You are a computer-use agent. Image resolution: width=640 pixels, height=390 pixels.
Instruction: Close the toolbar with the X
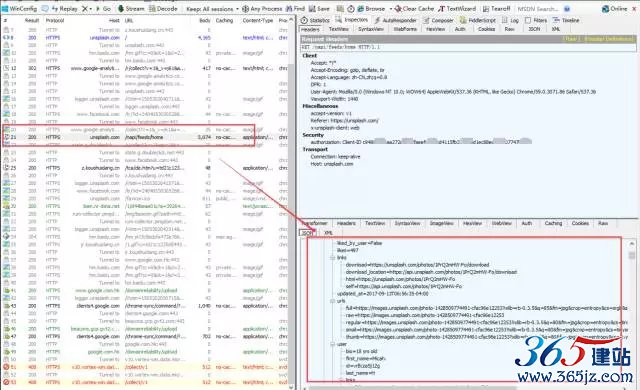click(634, 9)
